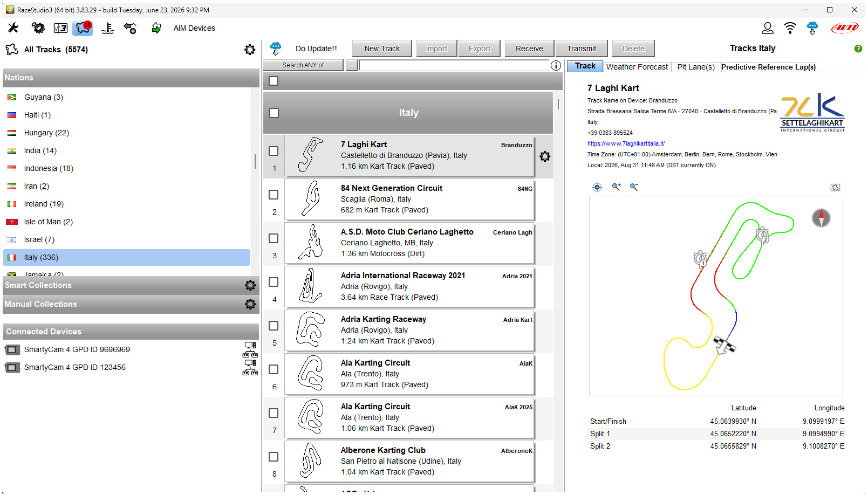The height and width of the screenshot is (495, 868).
Task: Open the Pit Lane(s) tab
Action: [x=696, y=67]
